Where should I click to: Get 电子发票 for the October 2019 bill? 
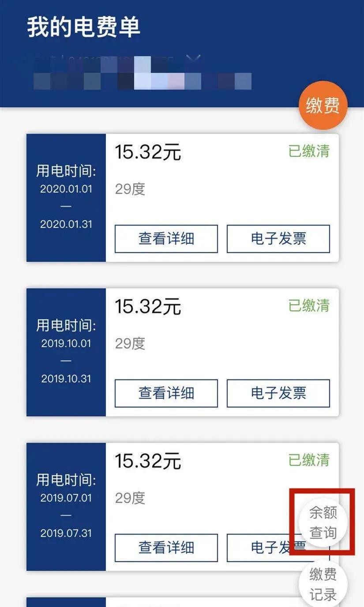(x=278, y=393)
